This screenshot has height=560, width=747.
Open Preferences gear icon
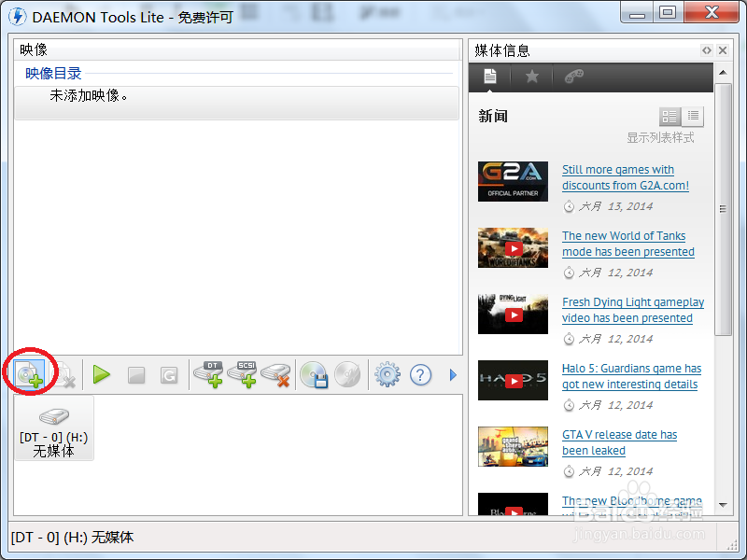[x=388, y=375]
